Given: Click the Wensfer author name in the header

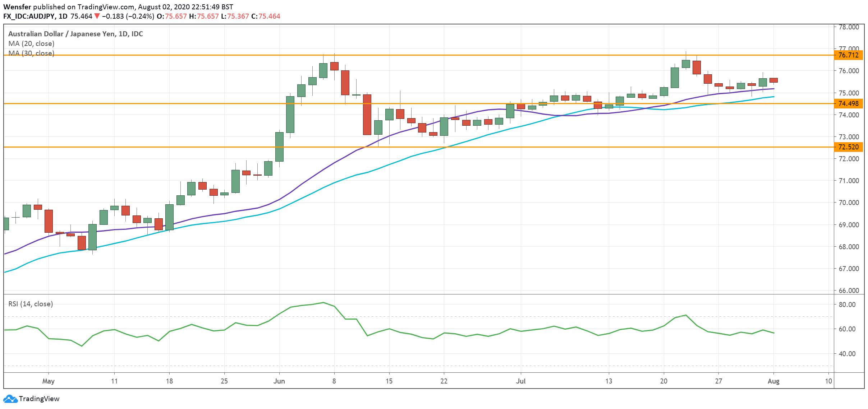Looking at the screenshot, I should (17, 7).
